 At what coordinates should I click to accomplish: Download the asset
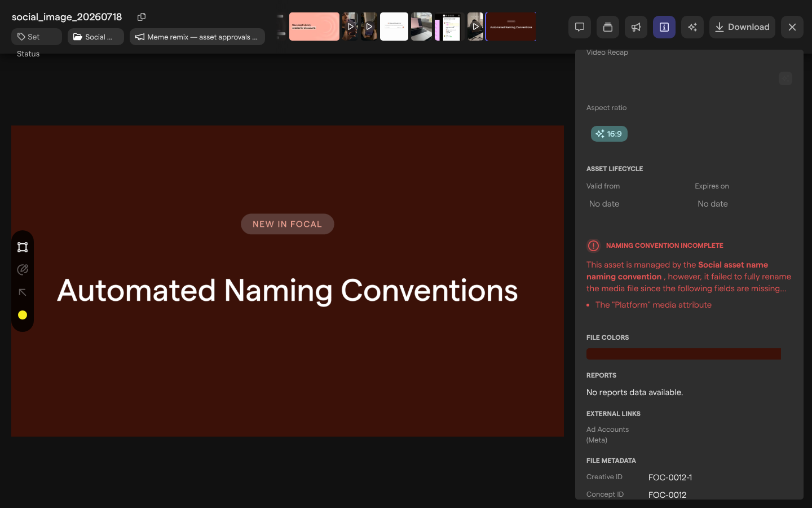742,27
